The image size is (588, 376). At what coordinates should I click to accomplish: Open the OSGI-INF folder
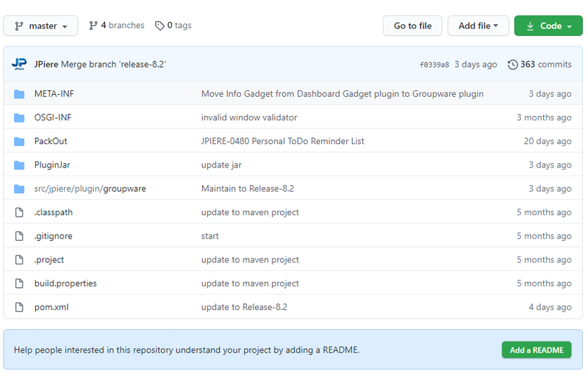coord(53,117)
